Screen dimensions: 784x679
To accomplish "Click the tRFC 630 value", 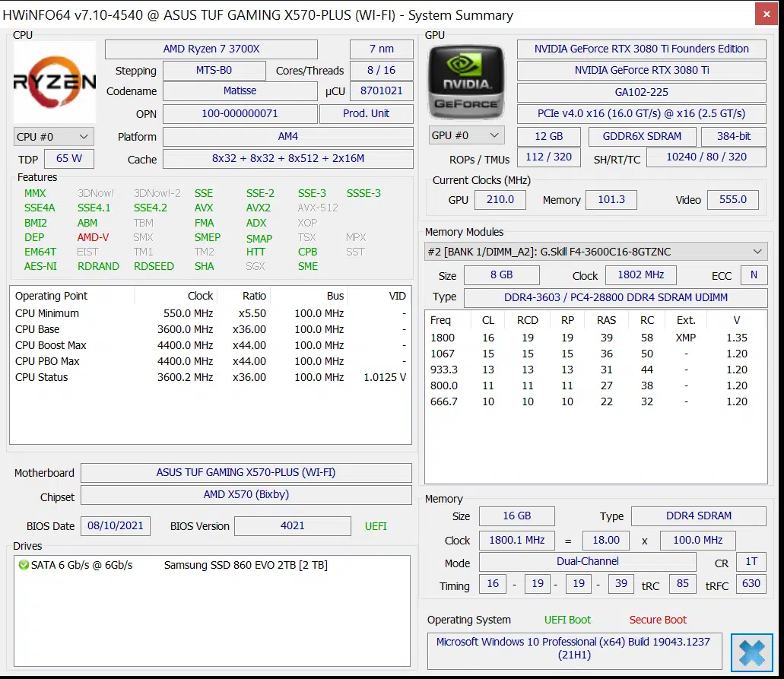I will click(751, 584).
